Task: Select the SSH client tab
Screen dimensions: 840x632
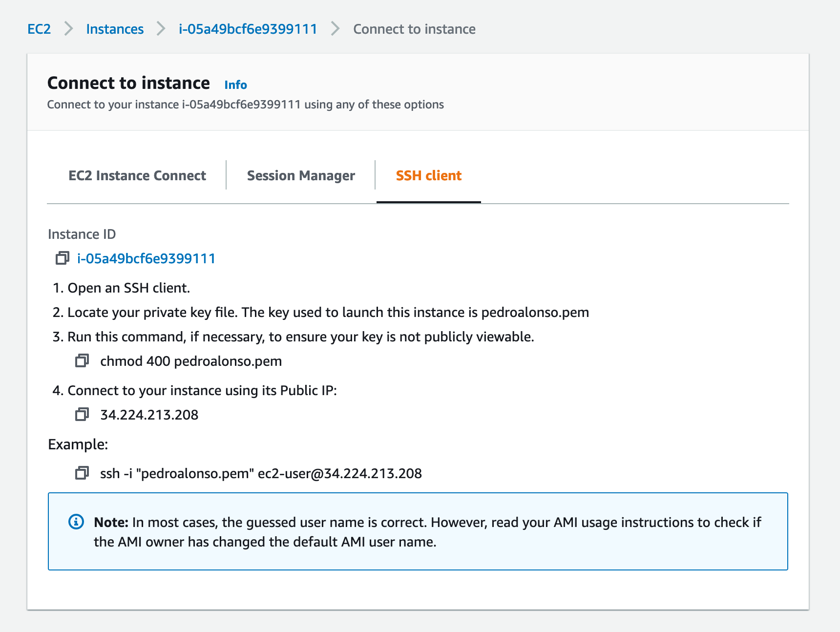Action: pyautogui.click(x=428, y=175)
